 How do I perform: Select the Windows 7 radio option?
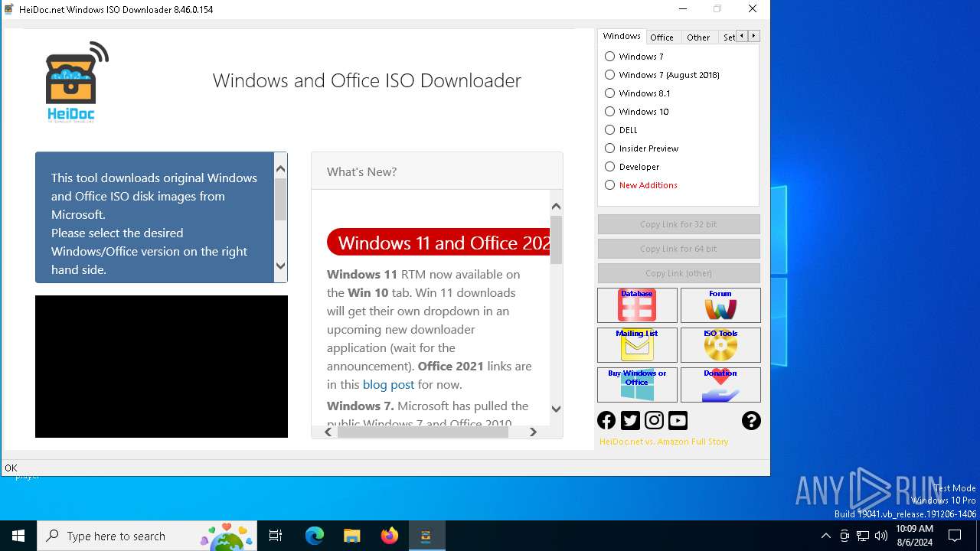pos(634,57)
